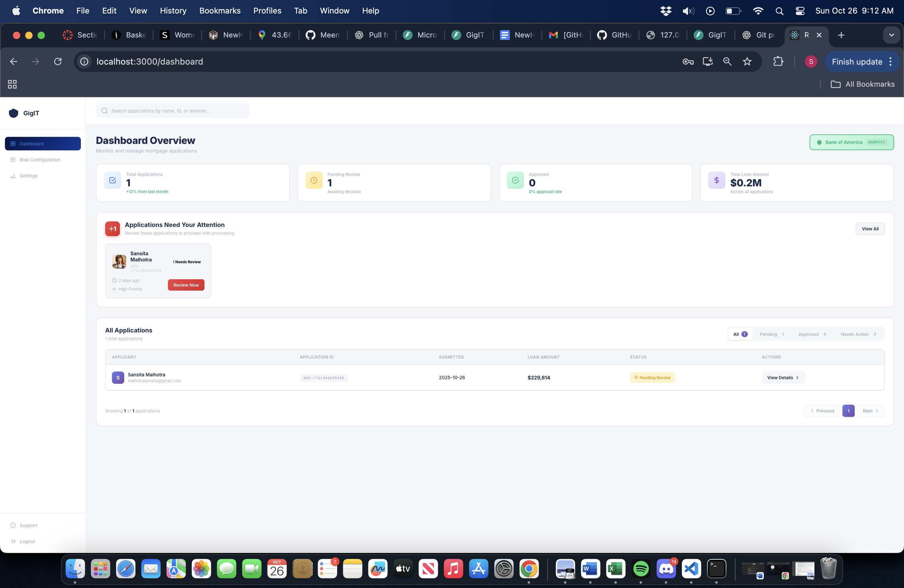Open View Details for Sansita Malhotra
Screen dimensions: 904x588
[x=783, y=378]
